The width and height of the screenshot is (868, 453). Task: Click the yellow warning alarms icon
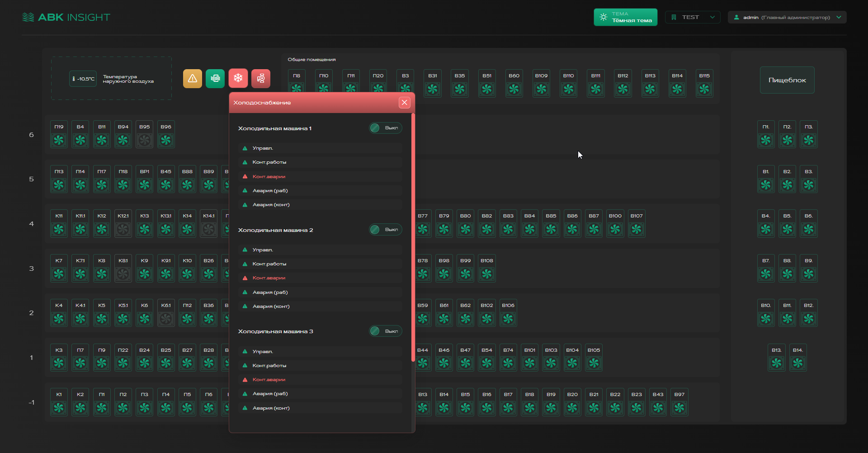point(192,79)
